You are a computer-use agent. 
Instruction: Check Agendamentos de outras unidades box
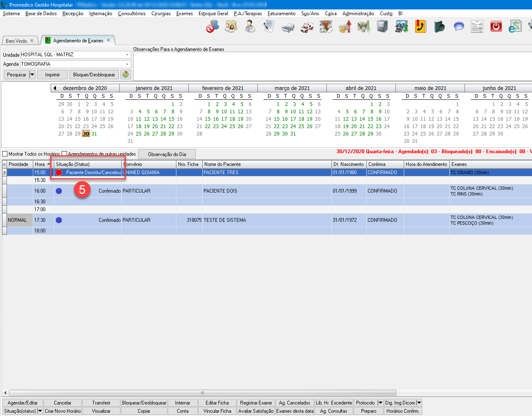click(x=64, y=154)
